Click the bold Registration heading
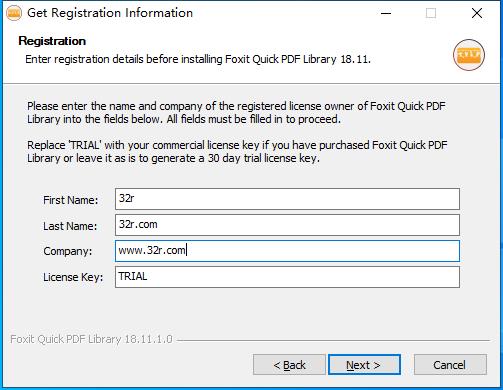The image size is (503, 390). click(x=52, y=41)
